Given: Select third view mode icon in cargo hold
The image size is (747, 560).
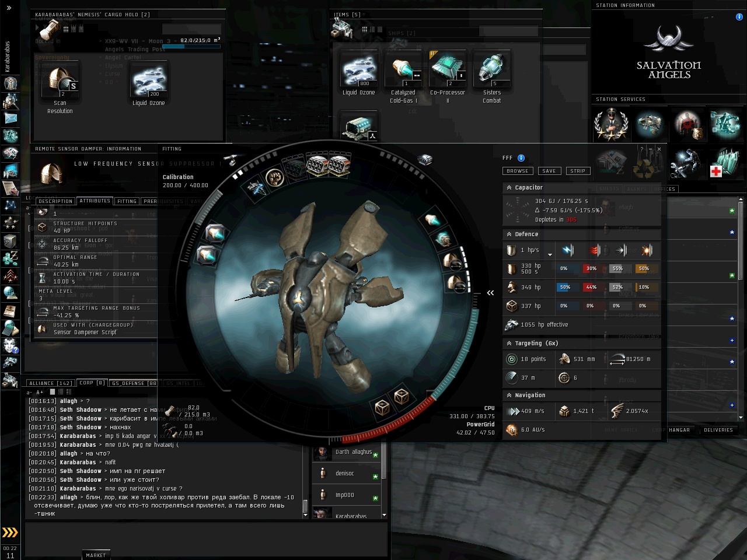Looking at the screenshot, I should pyautogui.click(x=81, y=29).
